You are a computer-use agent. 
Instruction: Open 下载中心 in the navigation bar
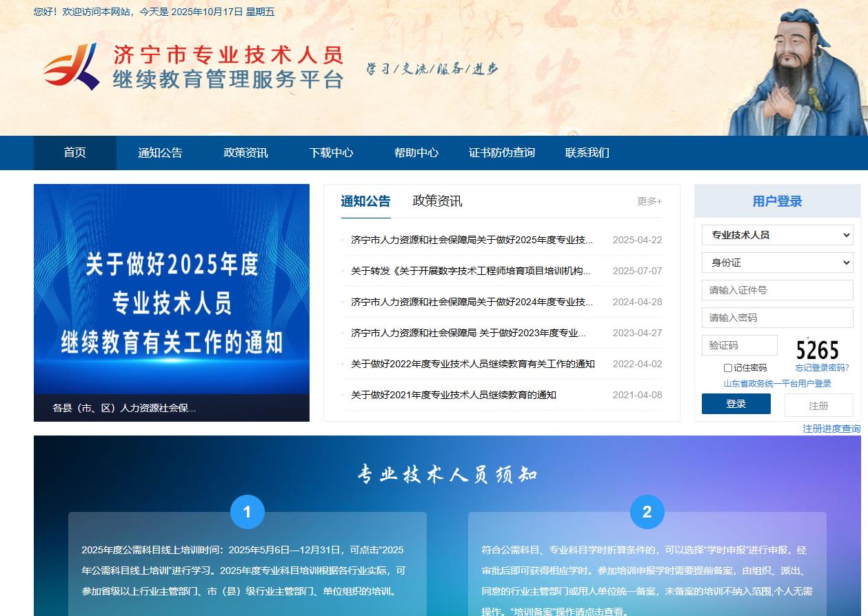(x=331, y=153)
